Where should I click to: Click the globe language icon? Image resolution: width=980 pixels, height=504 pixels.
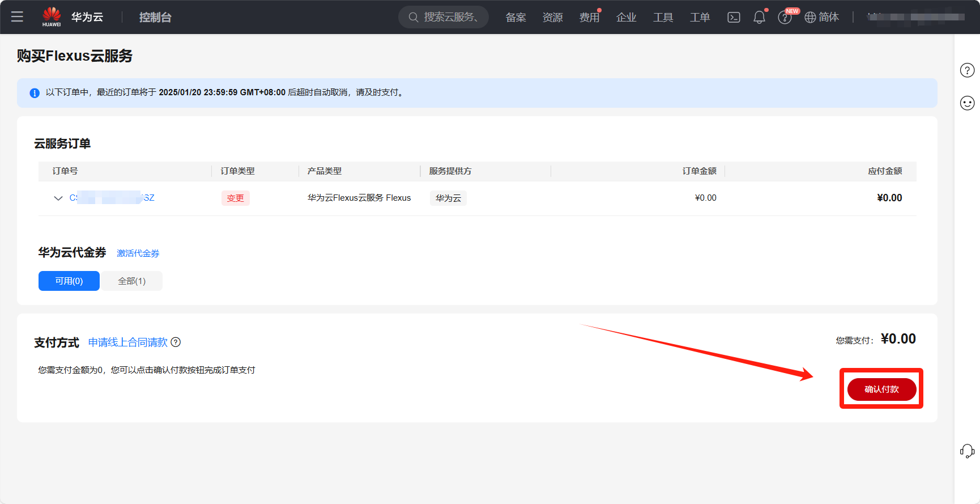(811, 18)
